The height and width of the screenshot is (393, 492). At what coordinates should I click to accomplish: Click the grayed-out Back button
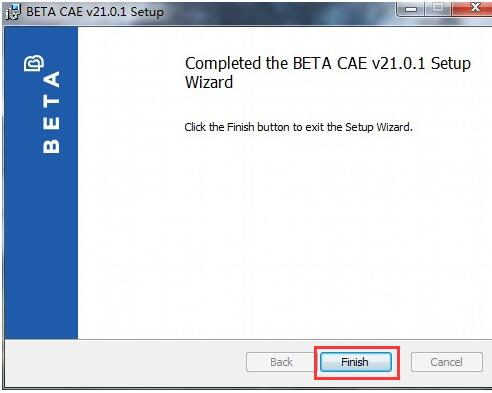coord(281,362)
